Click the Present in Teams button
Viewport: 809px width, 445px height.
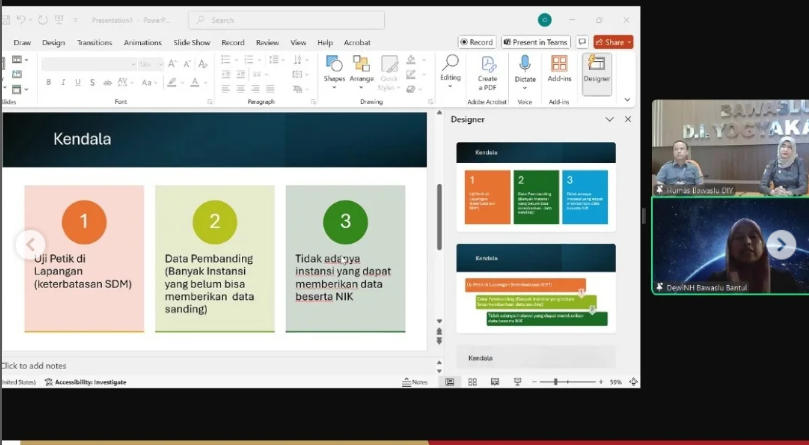coord(535,42)
